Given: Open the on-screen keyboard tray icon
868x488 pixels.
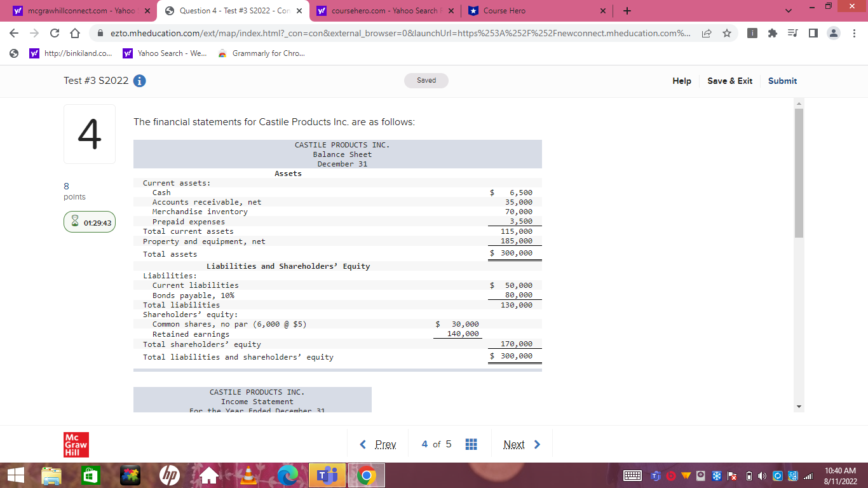Looking at the screenshot, I should [x=633, y=476].
